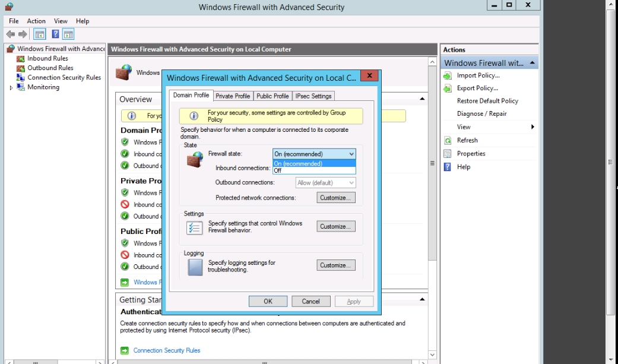Screen dimensions: 618x364
Task: Click the center pane scrollbar down arrow
Action: point(432,354)
